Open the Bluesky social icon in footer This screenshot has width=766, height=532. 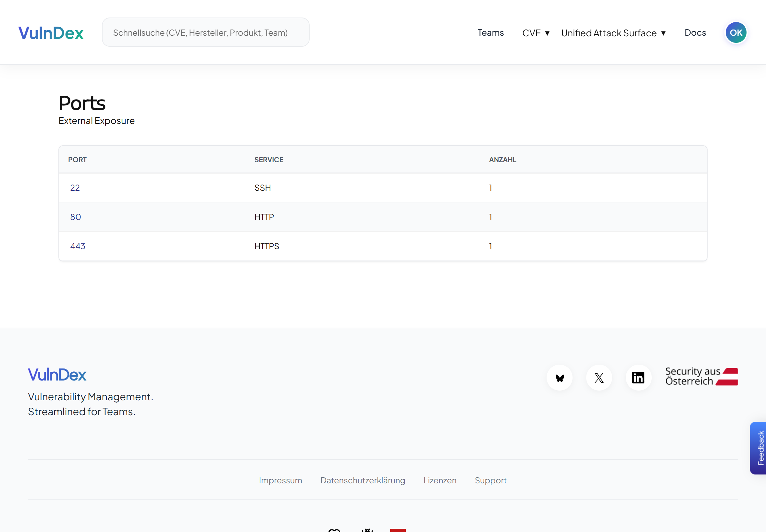[559, 377]
